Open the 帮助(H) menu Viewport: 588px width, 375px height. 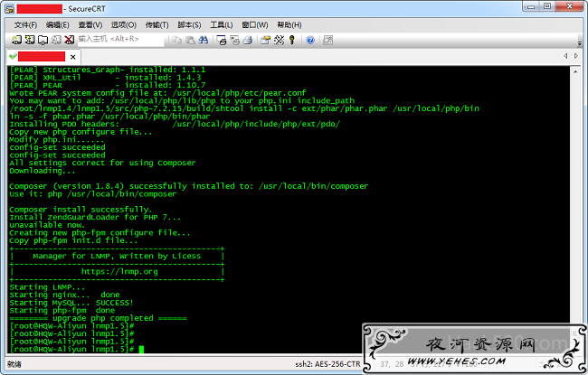pyautogui.click(x=289, y=24)
